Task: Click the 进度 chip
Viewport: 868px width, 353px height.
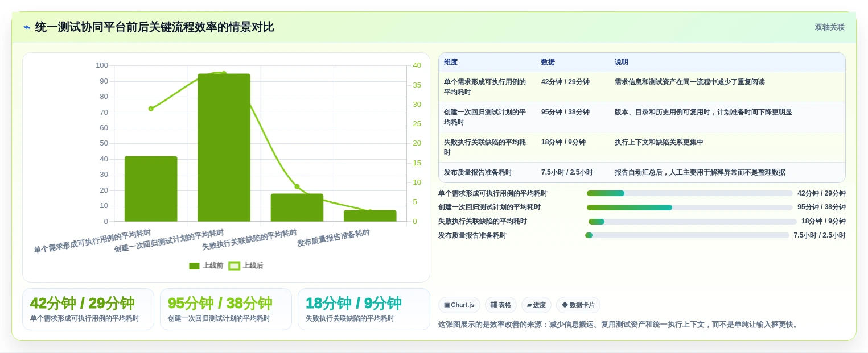Action: point(536,305)
